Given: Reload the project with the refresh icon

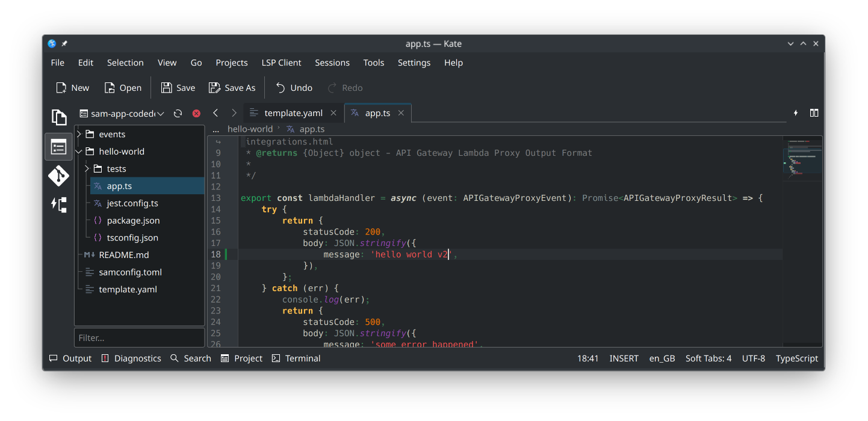Looking at the screenshot, I should (x=178, y=113).
